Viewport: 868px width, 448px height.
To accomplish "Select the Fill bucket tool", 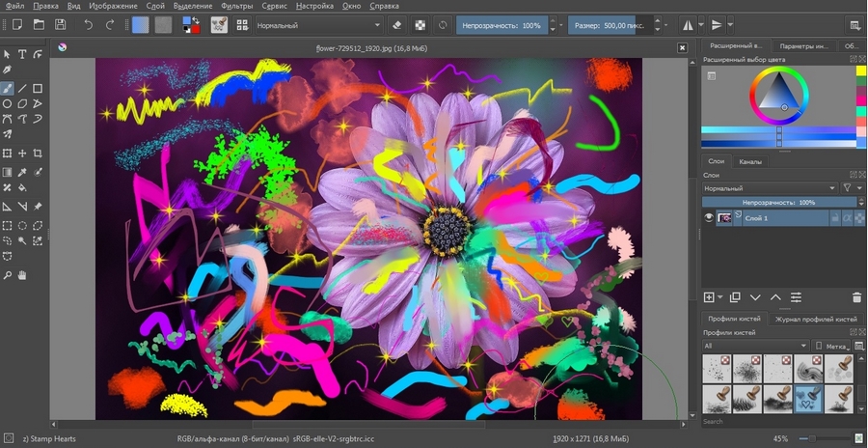I will (x=22, y=188).
